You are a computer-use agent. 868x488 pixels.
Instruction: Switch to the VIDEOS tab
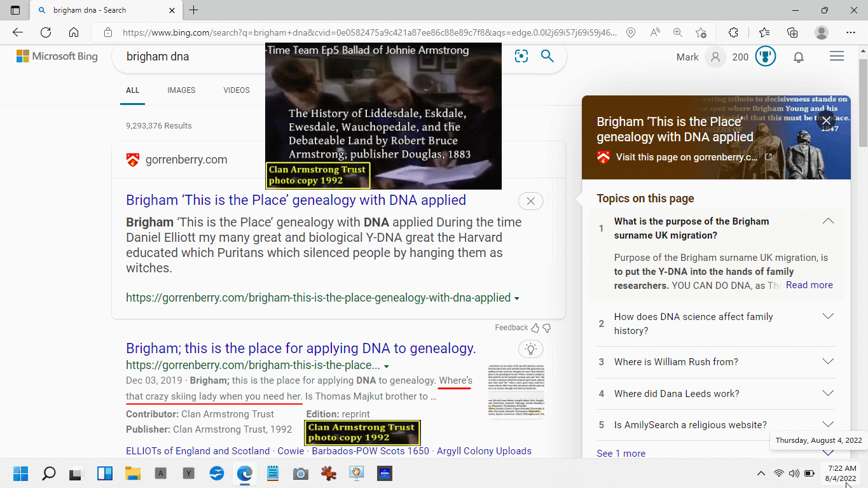coord(237,90)
